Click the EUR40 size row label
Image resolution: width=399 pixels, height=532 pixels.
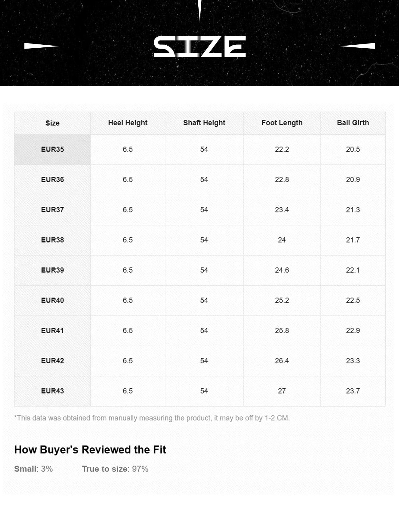click(x=52, y=300)
